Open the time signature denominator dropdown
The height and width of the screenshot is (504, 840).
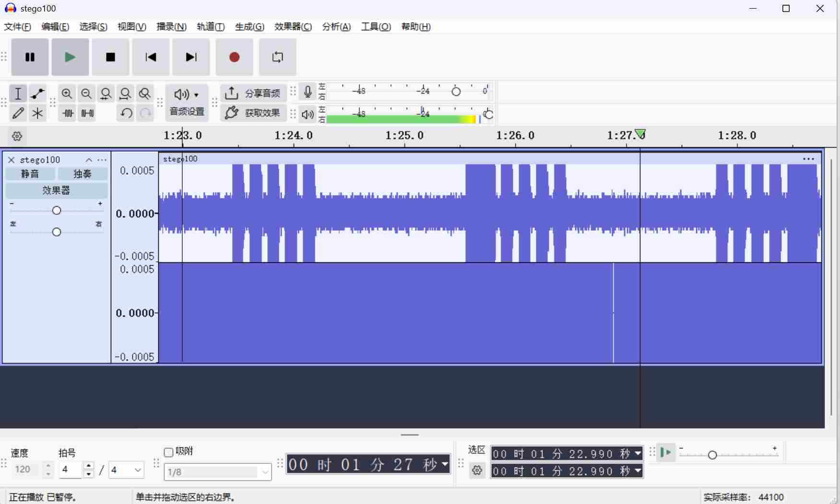126,470
